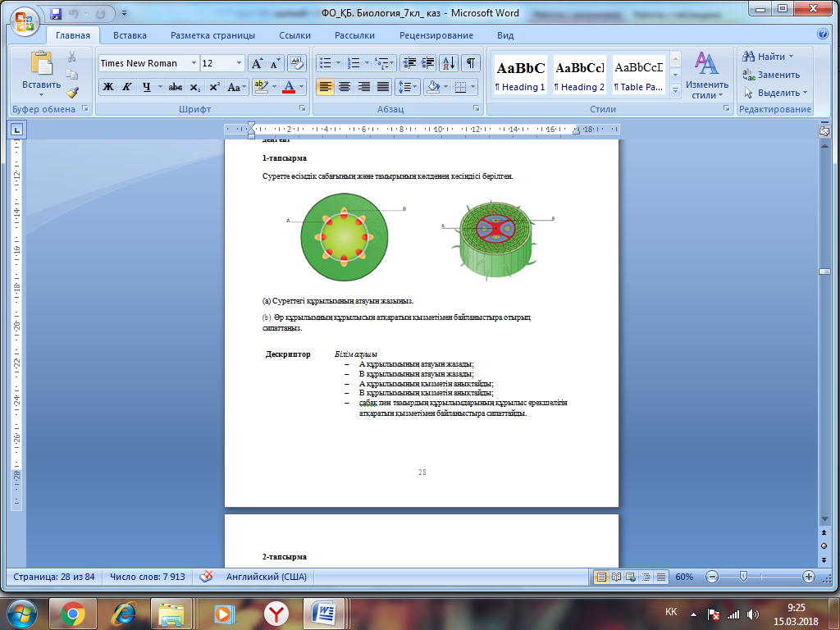Toggle Underline (Ч) formatting
The image size is (840, 630).
pyautogui.click(x=146, y=87)
